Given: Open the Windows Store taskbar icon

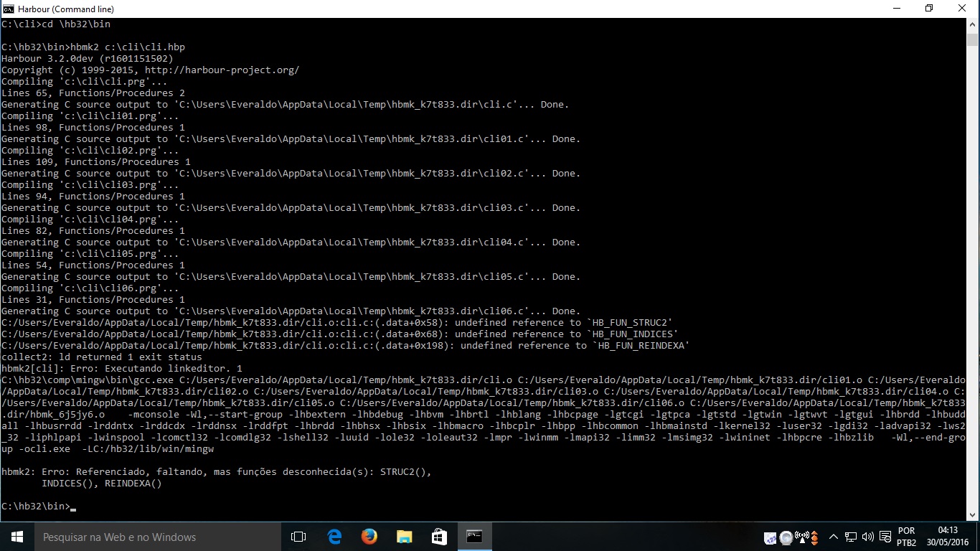Looking at the screenshot, I should (439, 537).
